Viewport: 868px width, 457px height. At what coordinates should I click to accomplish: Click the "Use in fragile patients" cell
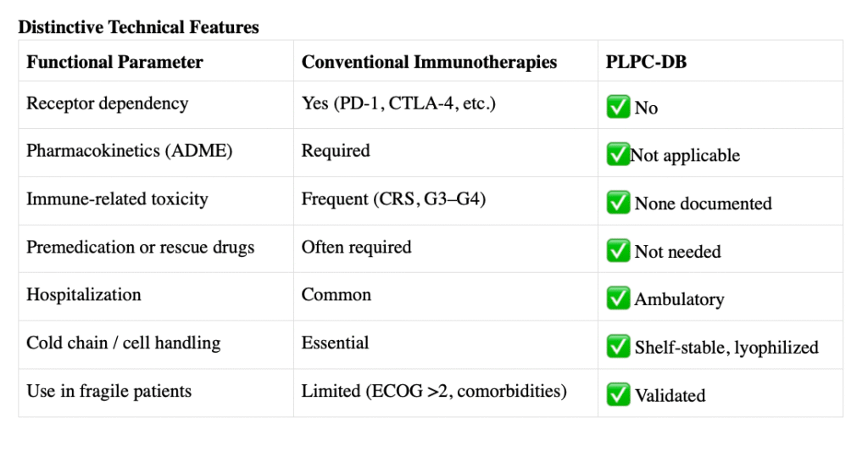click(156, 393)
